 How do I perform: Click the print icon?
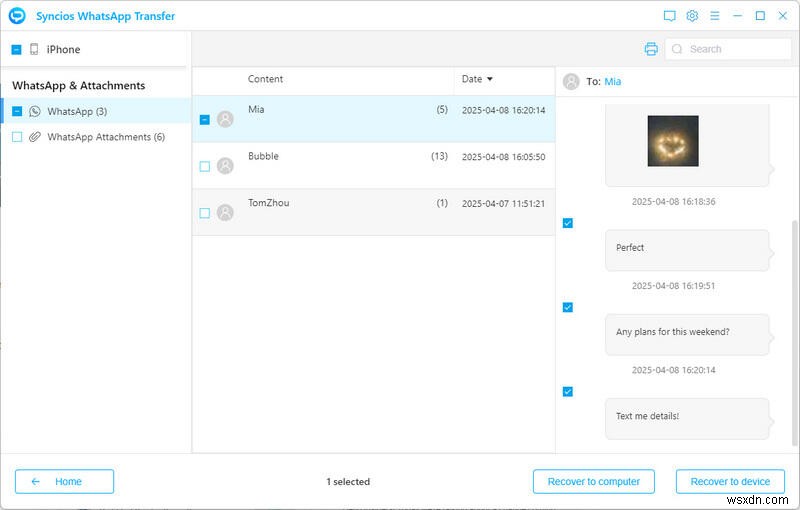[x=651, y=49]
